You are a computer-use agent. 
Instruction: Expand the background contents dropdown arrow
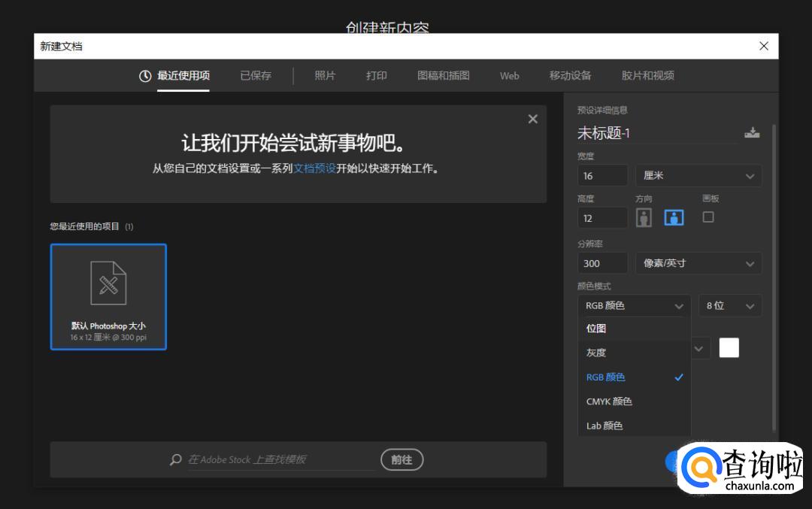[x=698, y=349]
